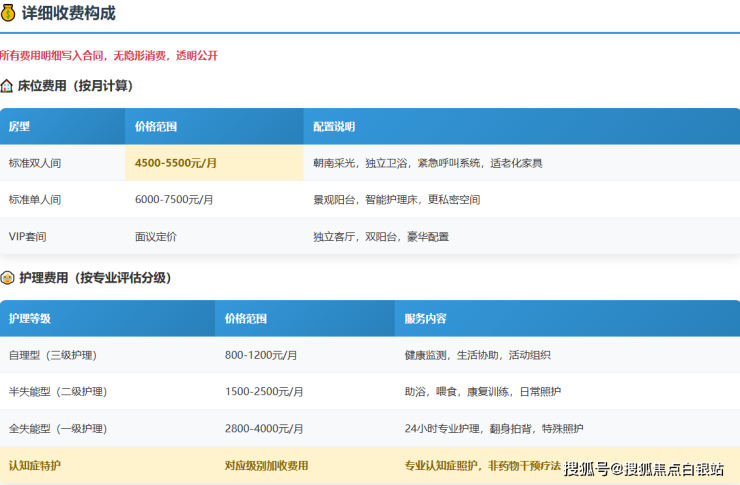Image resolution: width=740 pixels, height=485 pixels.
Task: Click the highlighted 4500-5500元/月 price cell
Action: tap(176, 163)
